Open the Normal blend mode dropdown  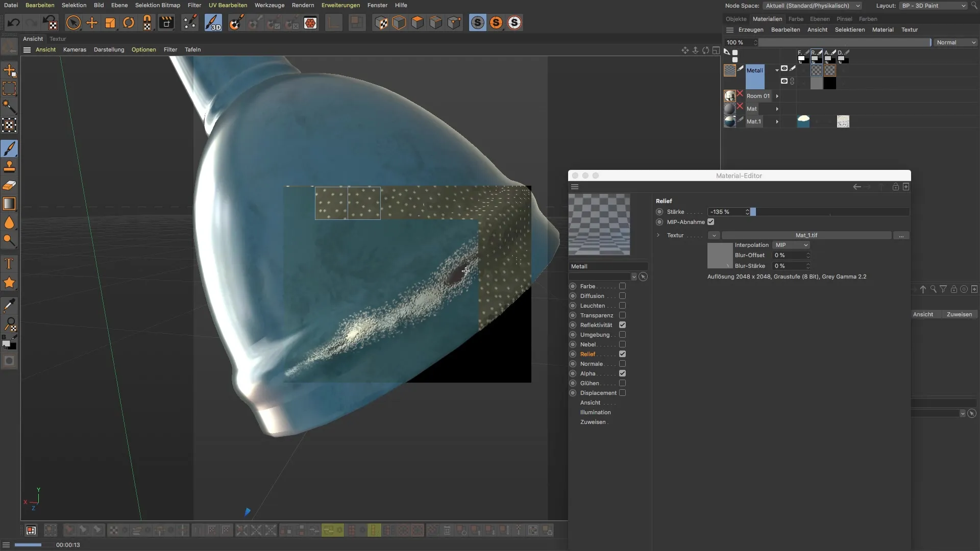point(955,42)
